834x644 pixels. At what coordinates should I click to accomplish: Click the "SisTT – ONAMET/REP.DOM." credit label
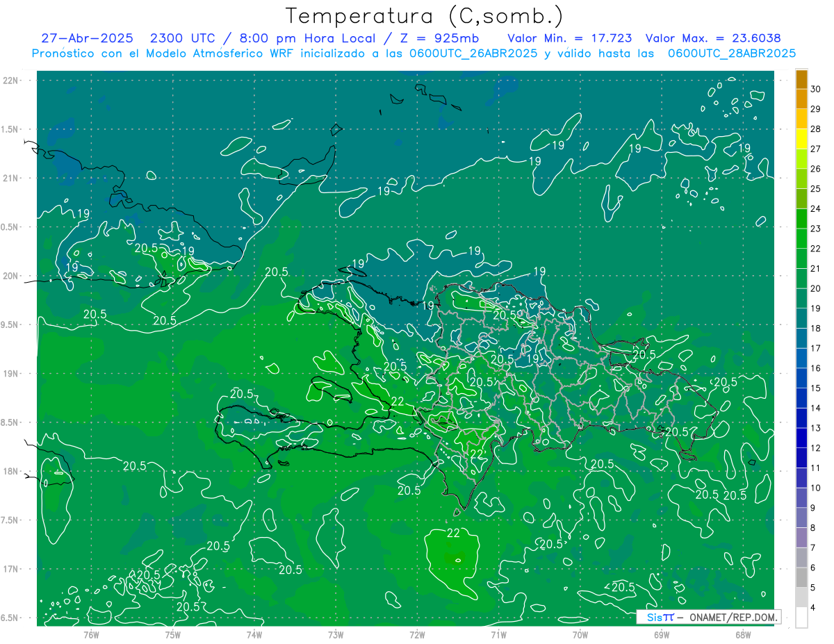tap(708, 617)
